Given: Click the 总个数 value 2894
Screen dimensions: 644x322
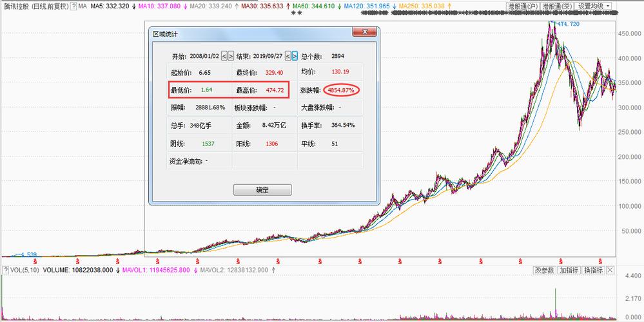Looking at the screenshot, I should coord(338,56).
